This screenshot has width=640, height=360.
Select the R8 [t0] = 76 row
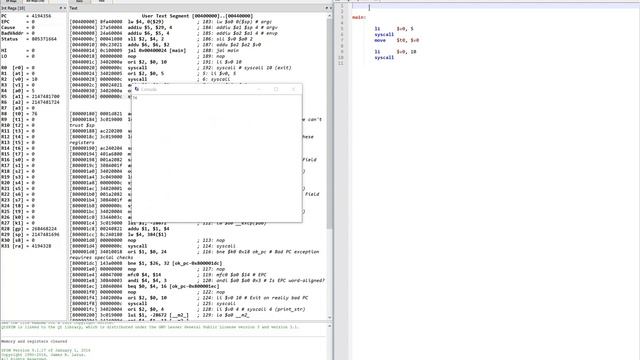[x=20, y=113]
